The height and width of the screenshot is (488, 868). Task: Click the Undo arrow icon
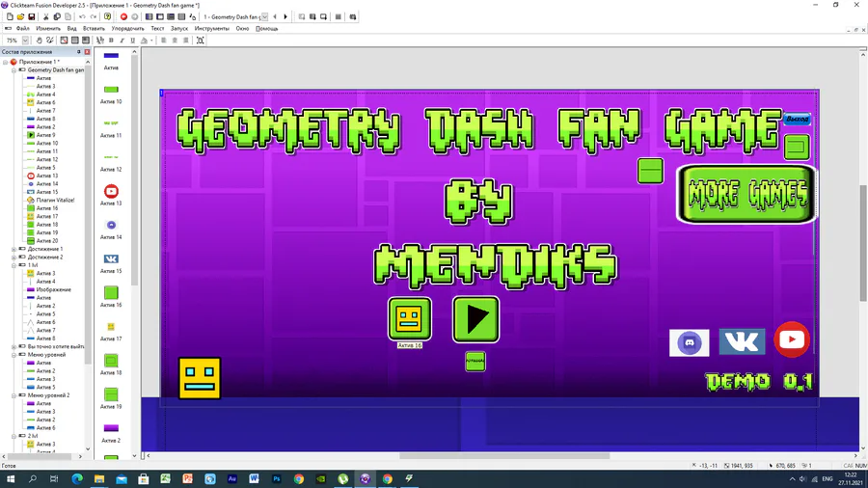coord(82,16)
